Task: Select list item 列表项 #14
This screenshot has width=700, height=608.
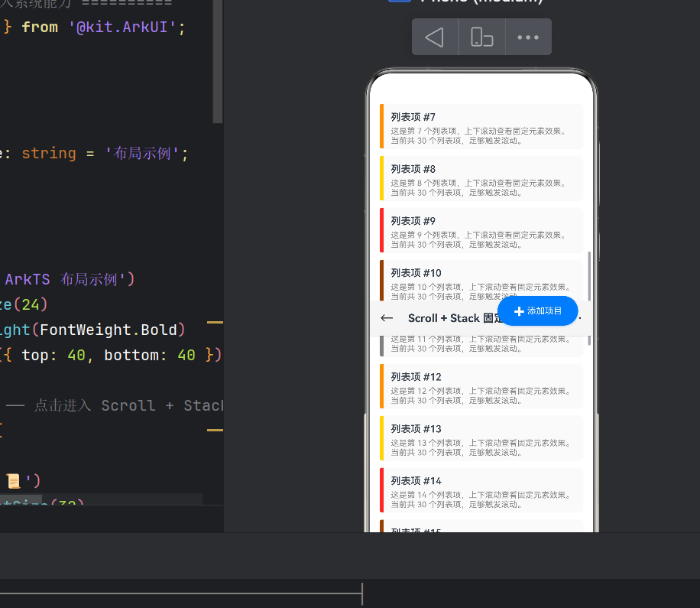Action: pos(481,490)
